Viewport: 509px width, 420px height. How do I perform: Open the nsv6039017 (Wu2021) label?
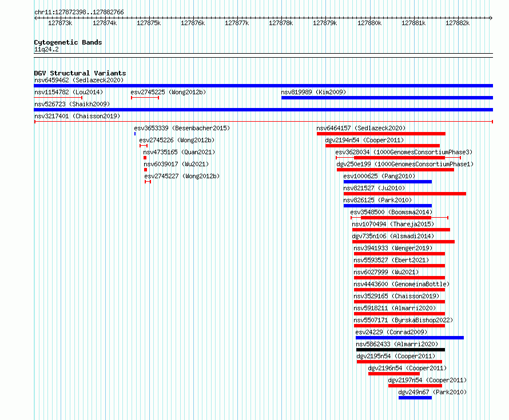[x=176, y=164]
